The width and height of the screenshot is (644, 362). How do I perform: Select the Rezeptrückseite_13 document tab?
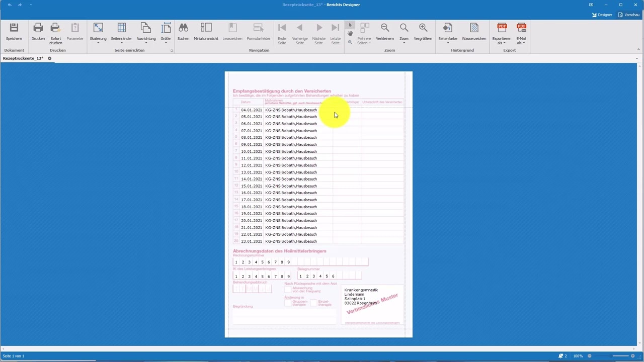(23, 58)
